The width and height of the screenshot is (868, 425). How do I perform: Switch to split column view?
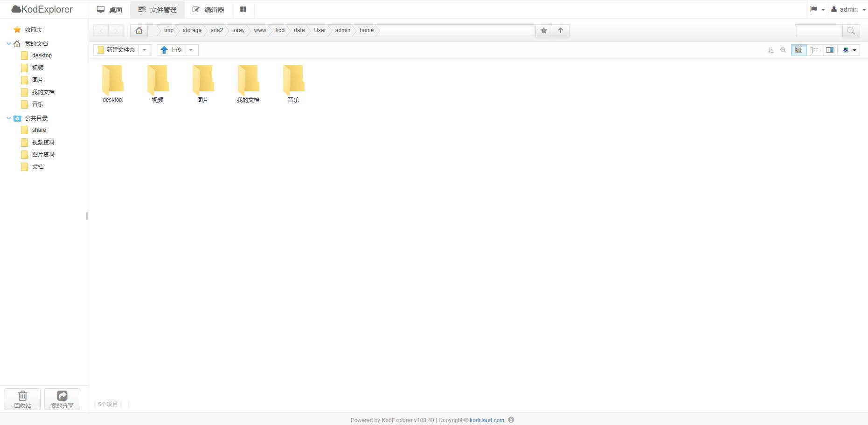[830, 50]
